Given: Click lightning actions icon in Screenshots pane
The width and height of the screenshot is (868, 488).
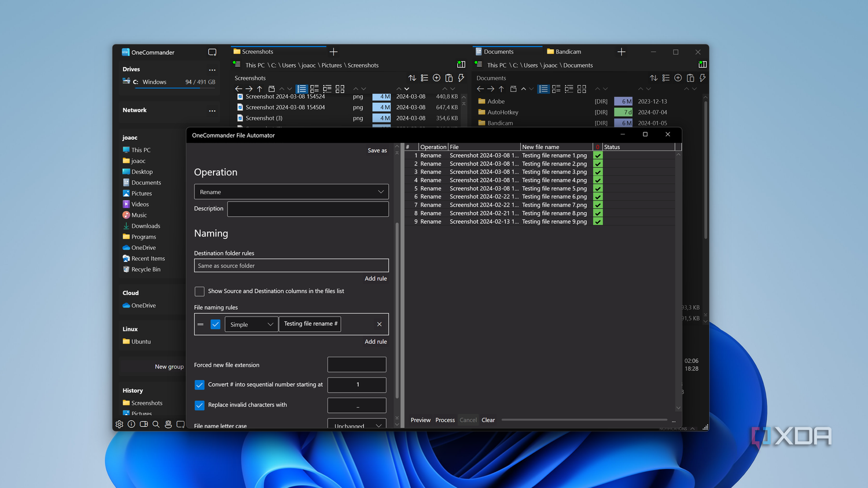Looking at the screenshot, I should click(461, 78).
